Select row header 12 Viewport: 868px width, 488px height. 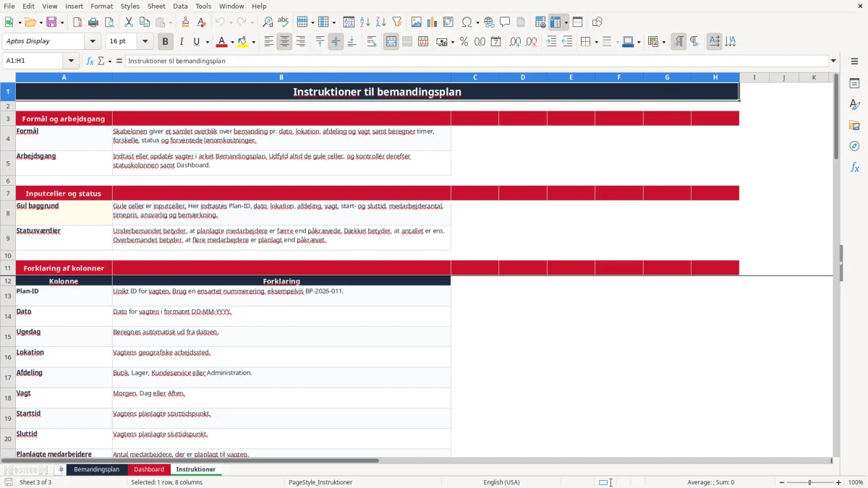[x=8, y=281]
